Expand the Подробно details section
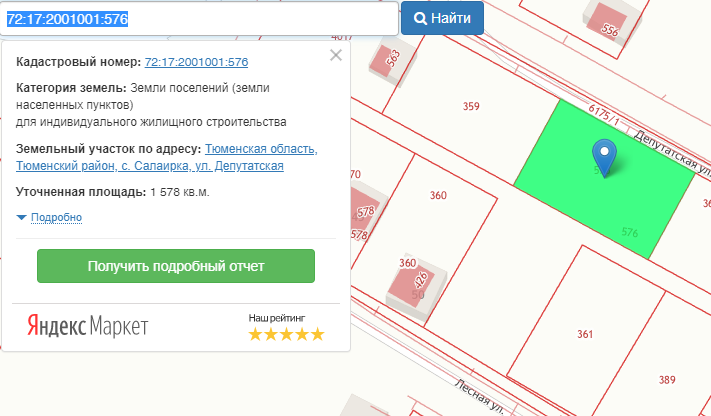The width and height of the screenshot is (711, 416). [56, 217]
